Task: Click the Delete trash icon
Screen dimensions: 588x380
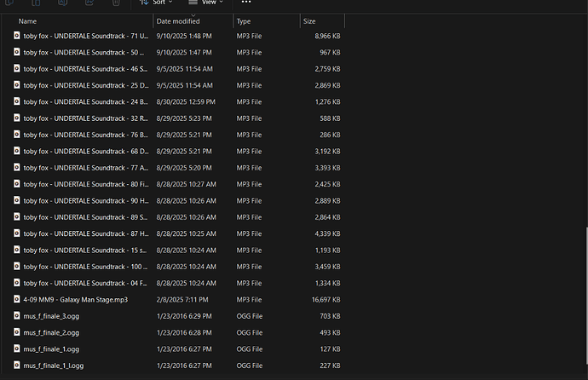Action: point(116,3)
